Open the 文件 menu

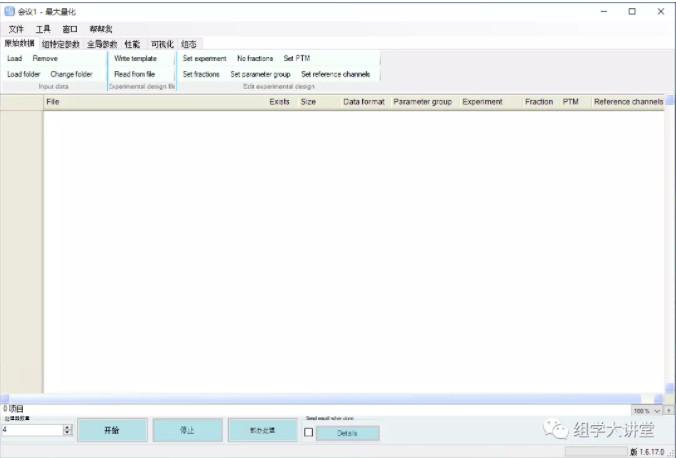[x=16, y=29]
